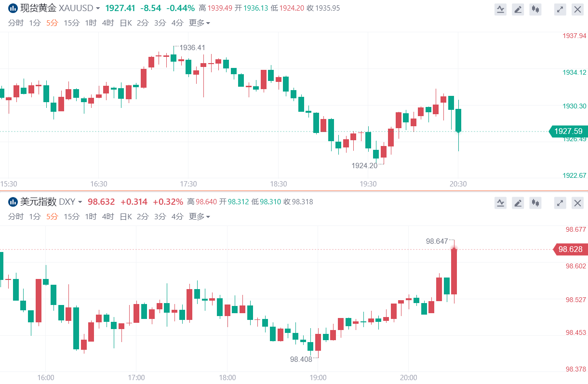Click the round chart logo beside 现货黄金
This screenshot has width=588, height=384.
click(13, 8)
